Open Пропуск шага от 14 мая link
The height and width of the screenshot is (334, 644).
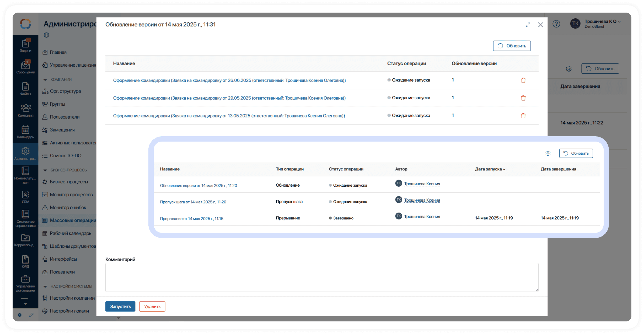coord(193,202)
